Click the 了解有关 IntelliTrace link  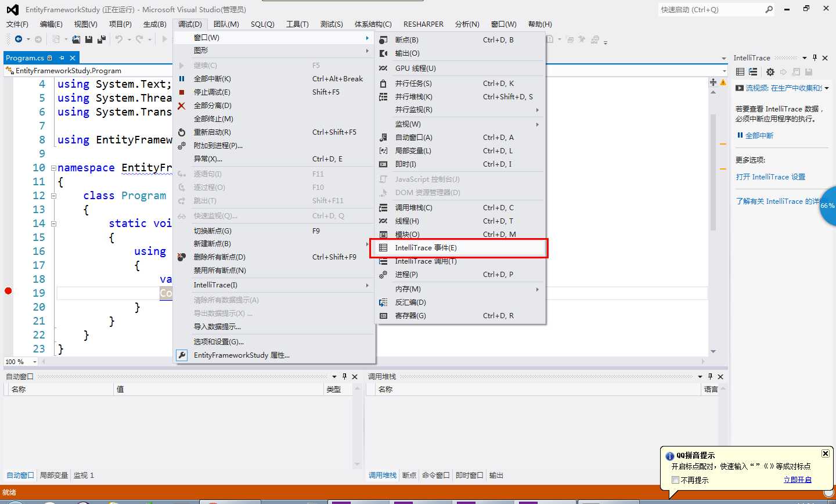(778, 201)
